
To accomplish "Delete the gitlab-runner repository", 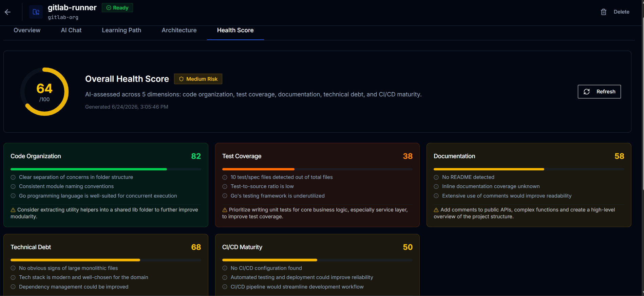I will click(615, 12).
